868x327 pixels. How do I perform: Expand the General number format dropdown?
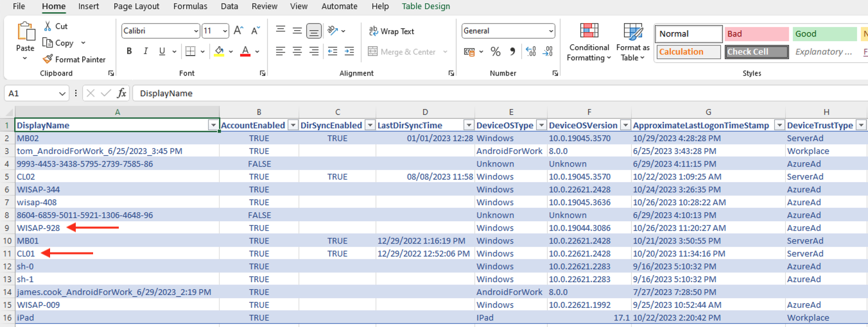tap(551, 31)
